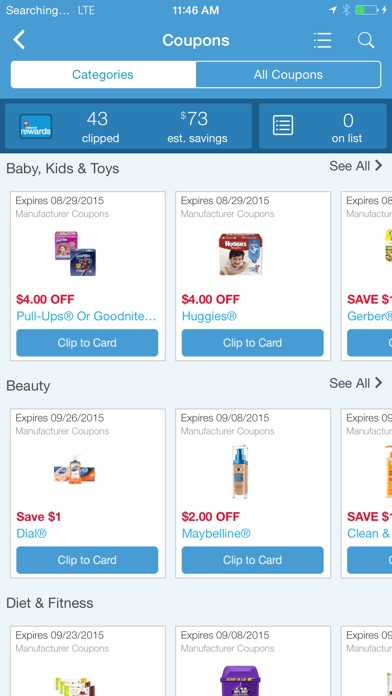Clip the Pull-Ups coupon to card
392x696 pixels.
pyautogui.click(x=87, y=343)
